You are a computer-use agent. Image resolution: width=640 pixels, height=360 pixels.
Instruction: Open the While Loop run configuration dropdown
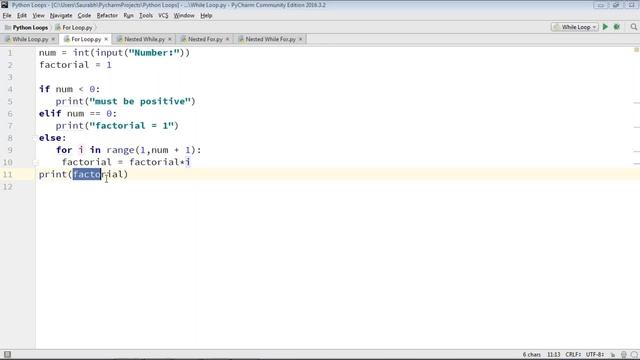[575, 27]
